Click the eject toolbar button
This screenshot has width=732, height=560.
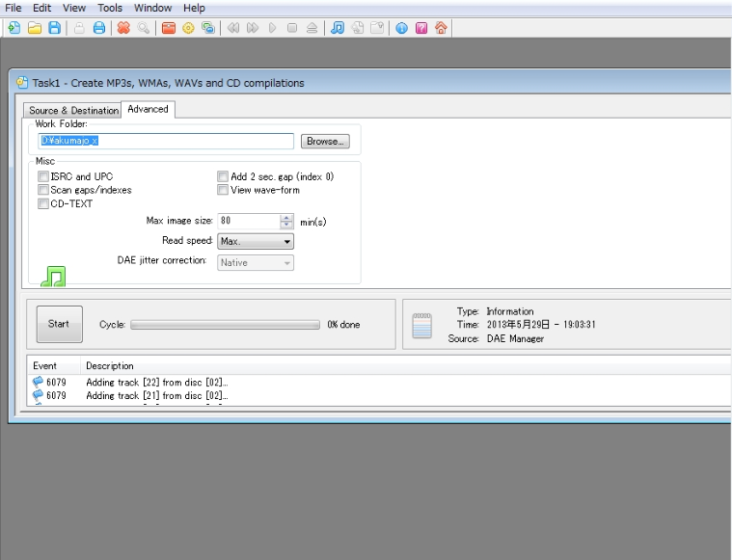pyautogui.click(x=312, y=28)
